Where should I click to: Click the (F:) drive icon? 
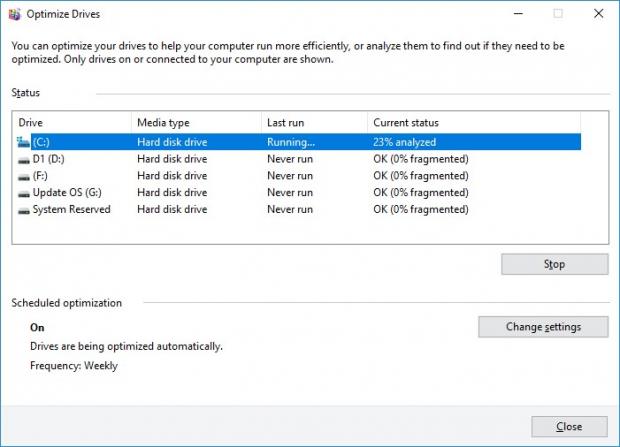tap(24, 176)
